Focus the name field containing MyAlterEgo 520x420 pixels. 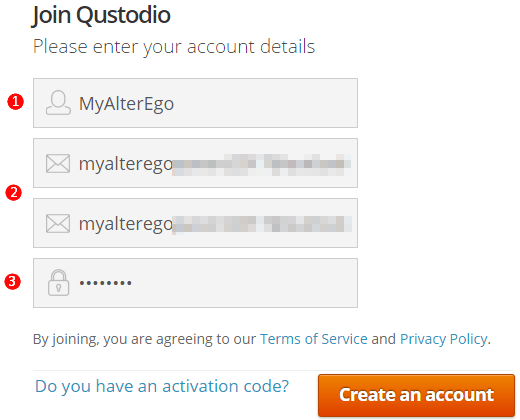coord(195,103)
